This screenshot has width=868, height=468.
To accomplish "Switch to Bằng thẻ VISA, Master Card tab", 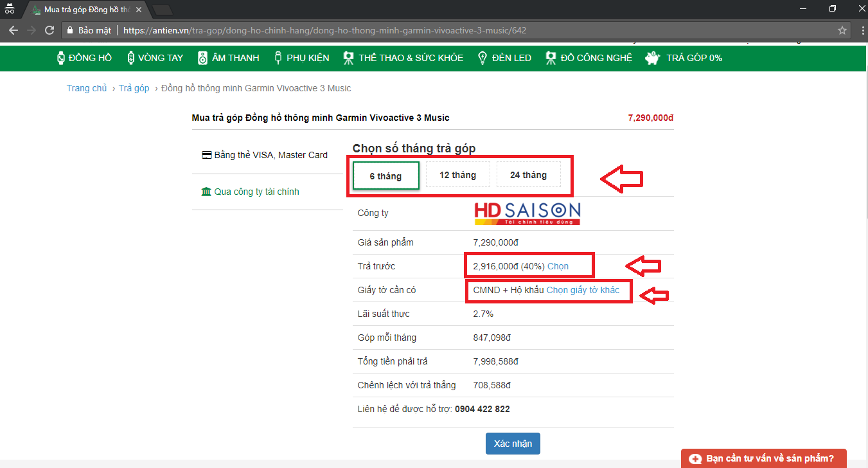I will 265,155.
